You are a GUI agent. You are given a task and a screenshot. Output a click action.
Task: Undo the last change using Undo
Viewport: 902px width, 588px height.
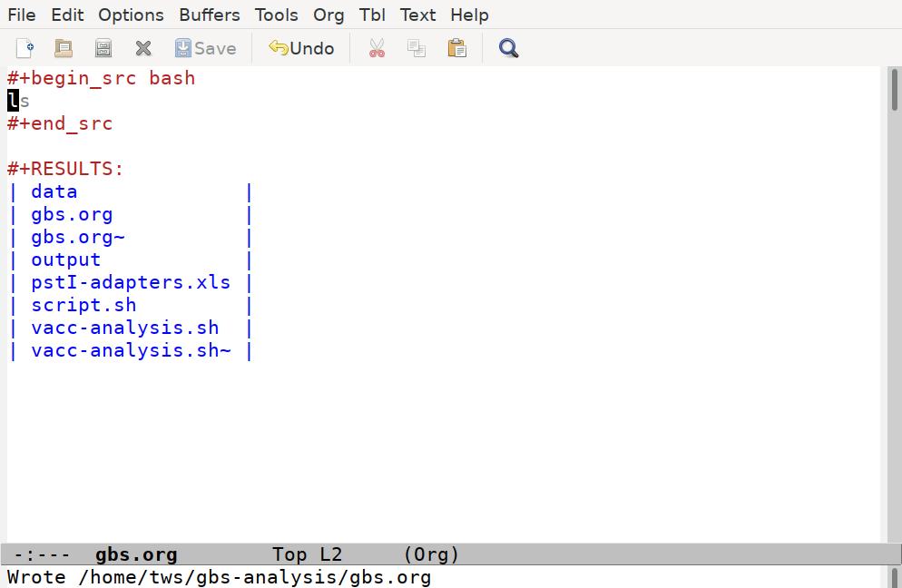click(x=301, y=48)
